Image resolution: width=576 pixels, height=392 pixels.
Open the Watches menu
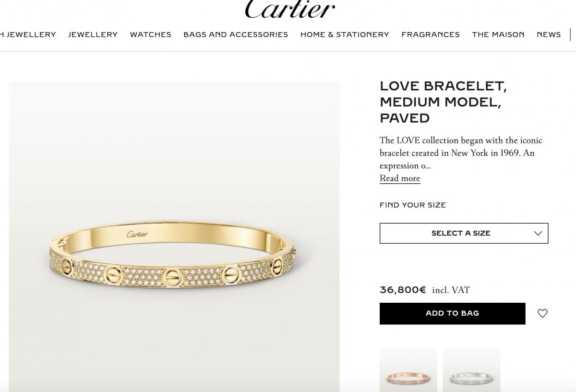[x=150, y=35]
